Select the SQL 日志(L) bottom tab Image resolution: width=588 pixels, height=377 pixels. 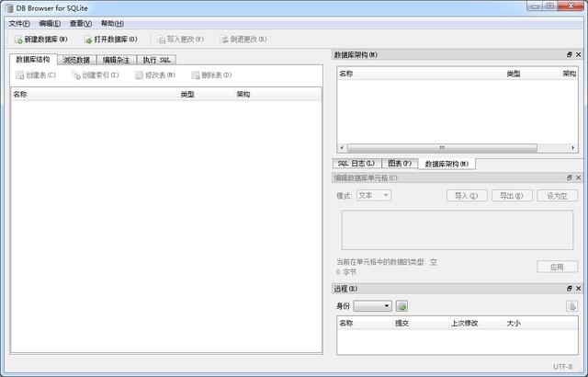point(356,164)
